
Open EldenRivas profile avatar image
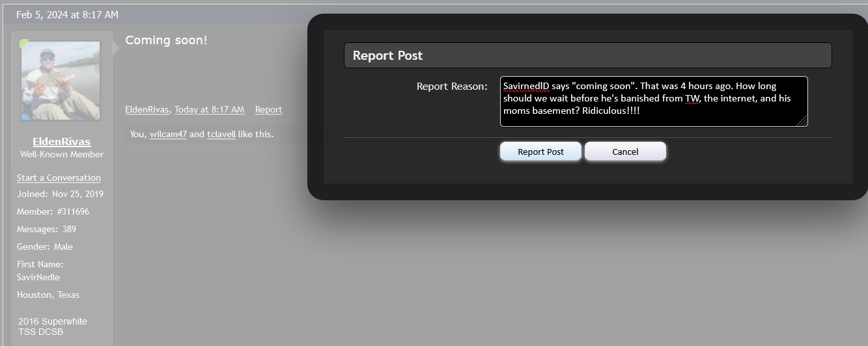61,81
